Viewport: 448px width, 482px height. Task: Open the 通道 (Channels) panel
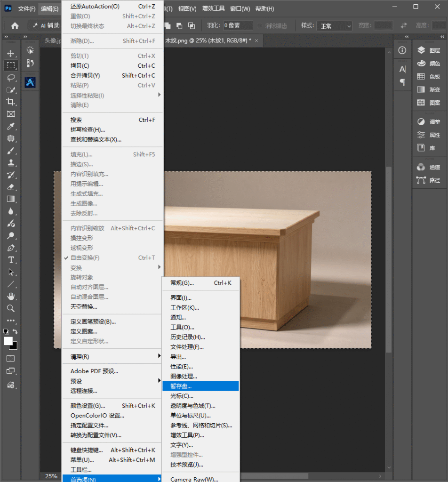point(429,167)
